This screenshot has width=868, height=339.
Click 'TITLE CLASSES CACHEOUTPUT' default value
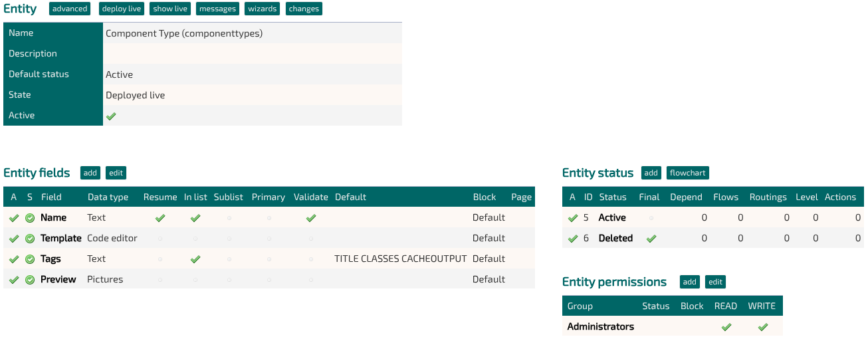401,259
